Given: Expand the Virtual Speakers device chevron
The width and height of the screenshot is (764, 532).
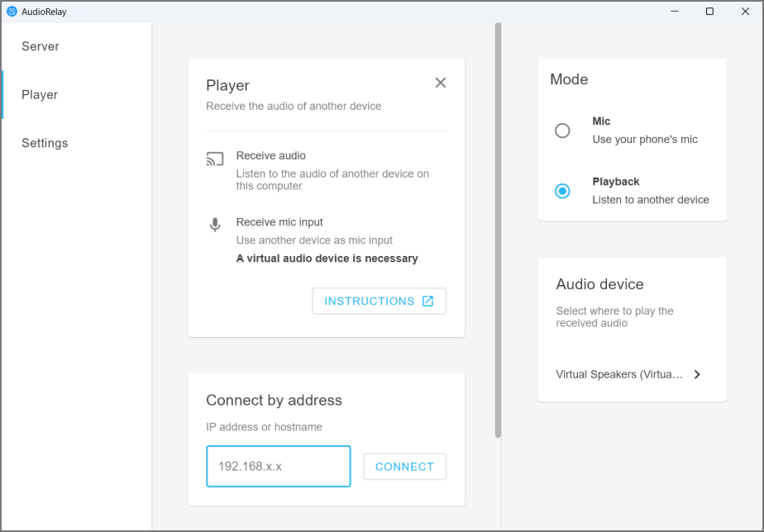Looking at the screenshot, I should tap(697, 374).
